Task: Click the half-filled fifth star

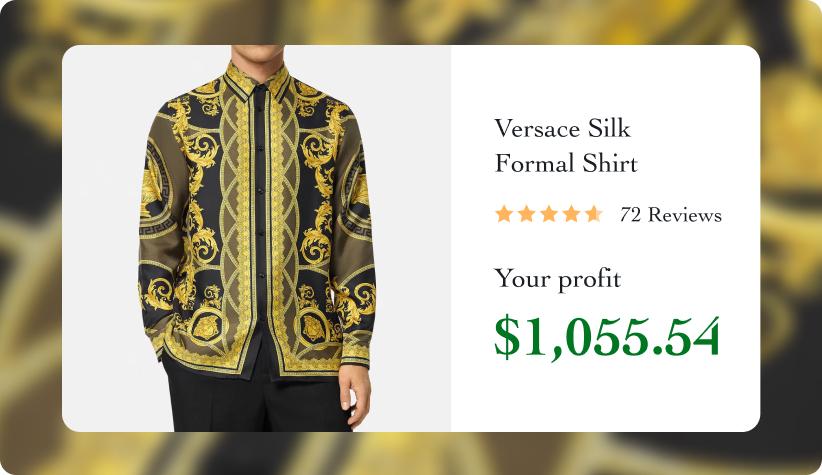Action: [594, 214]
